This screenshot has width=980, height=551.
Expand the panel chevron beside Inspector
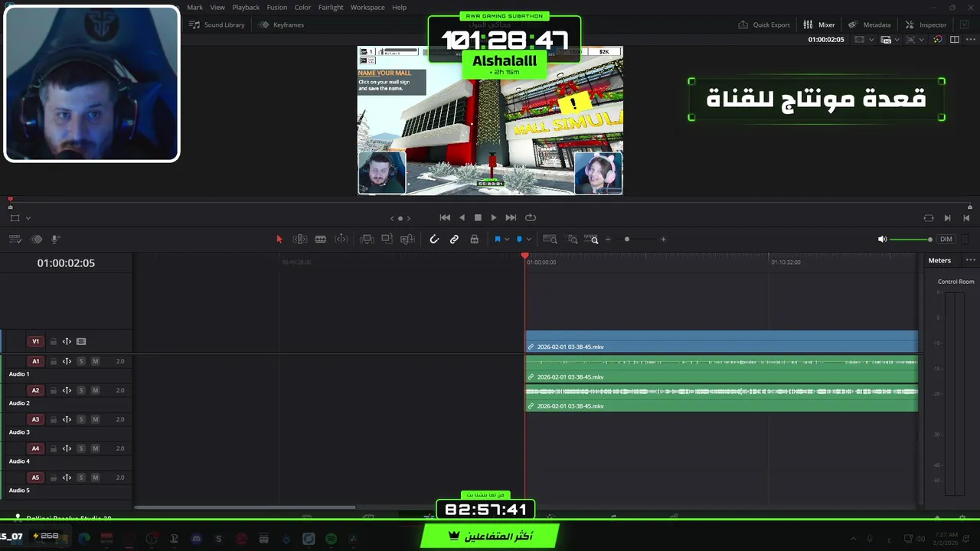pos(964,24)
